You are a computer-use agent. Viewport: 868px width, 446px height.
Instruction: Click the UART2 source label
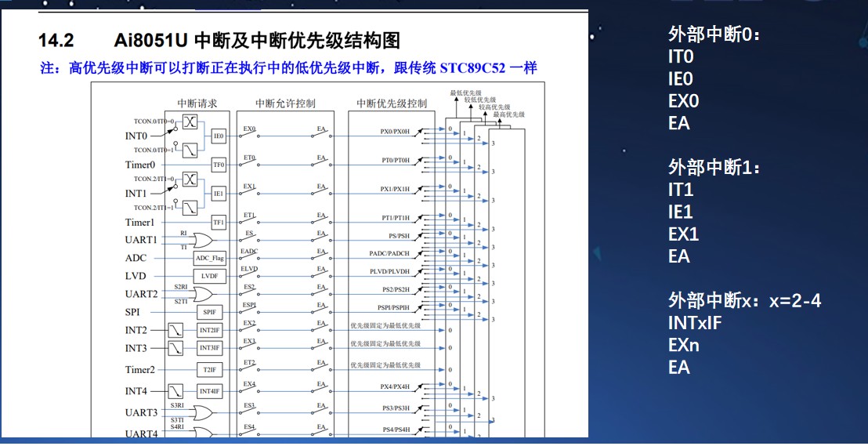click(141, 294)
